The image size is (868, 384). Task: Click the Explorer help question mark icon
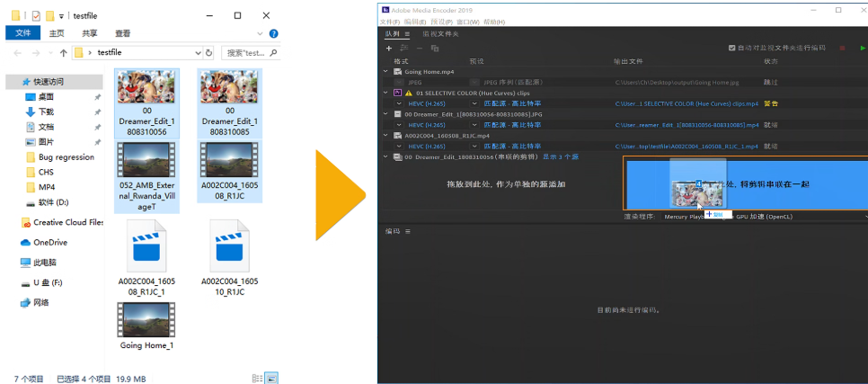(x=273, y=34)
